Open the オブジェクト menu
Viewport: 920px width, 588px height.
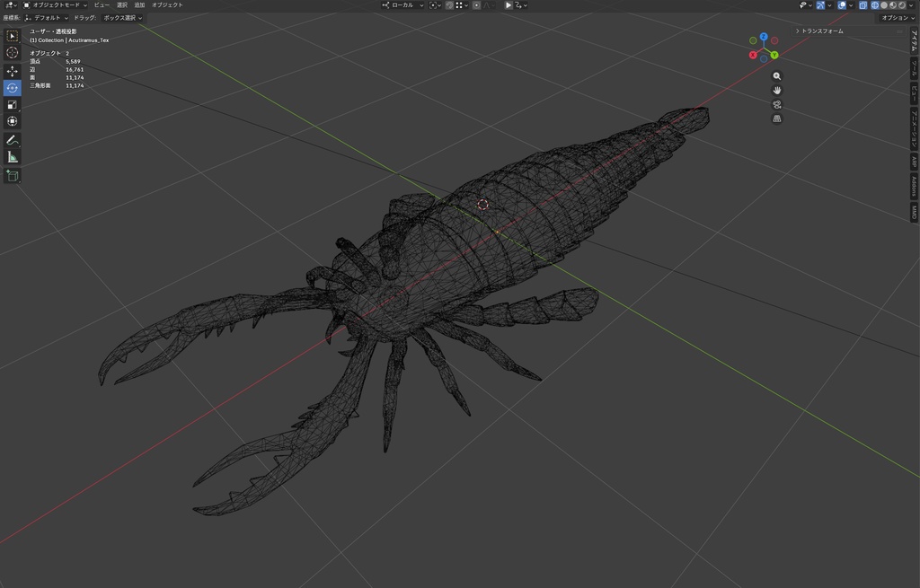point(167,4)
